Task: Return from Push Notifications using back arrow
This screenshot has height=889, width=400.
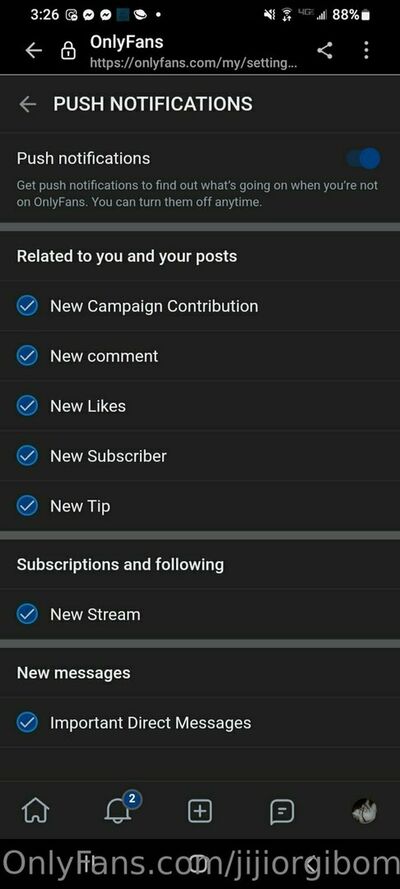Action: click(x=27, y=104)
